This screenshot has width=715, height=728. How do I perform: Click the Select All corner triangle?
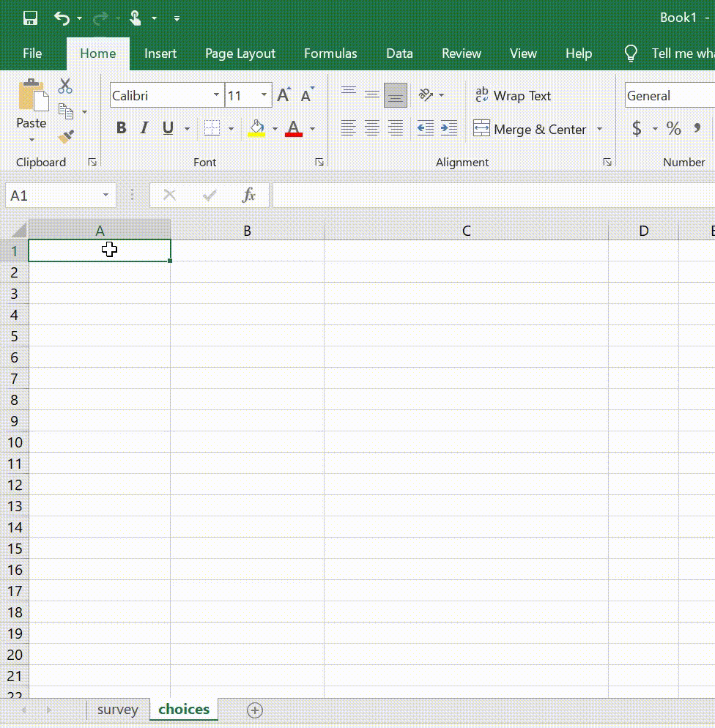18,230
